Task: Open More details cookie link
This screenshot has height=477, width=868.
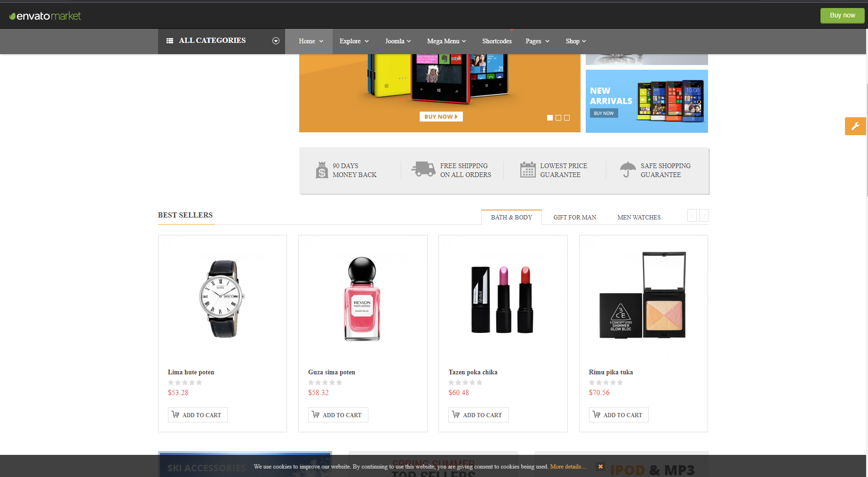Action: (568, 467)
